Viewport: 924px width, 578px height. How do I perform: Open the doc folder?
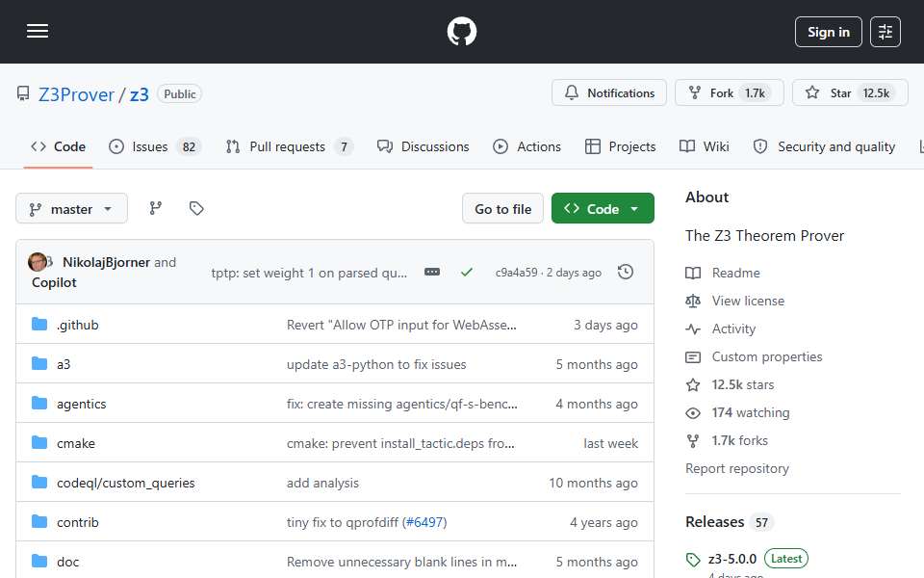tap(67, 562)
